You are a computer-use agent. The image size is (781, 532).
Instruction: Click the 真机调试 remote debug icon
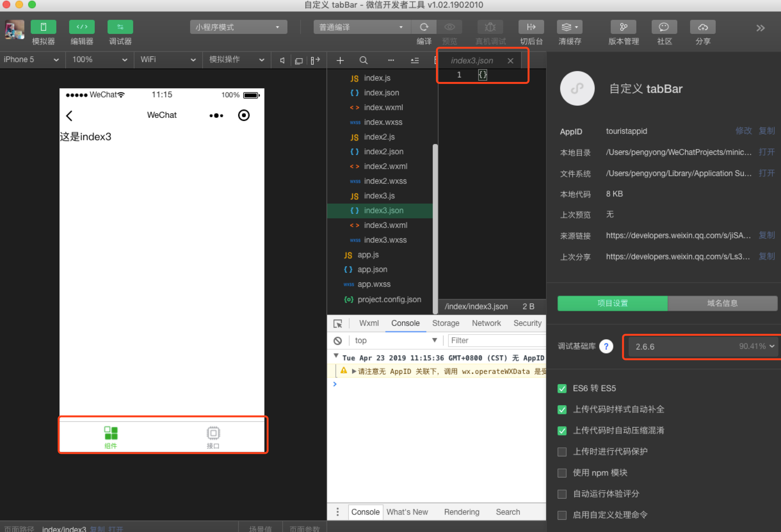[490, 27]
